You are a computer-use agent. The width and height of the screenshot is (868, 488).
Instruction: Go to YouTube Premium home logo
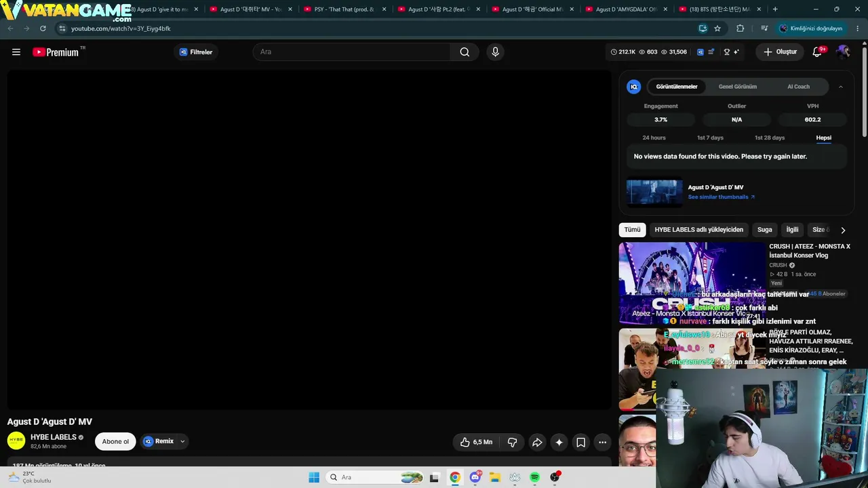point(56,52)
